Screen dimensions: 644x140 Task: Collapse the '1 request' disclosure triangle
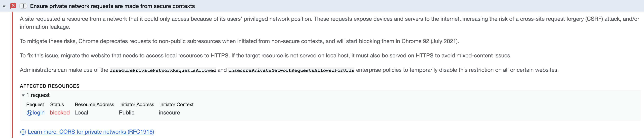click(x=23, y=95)
